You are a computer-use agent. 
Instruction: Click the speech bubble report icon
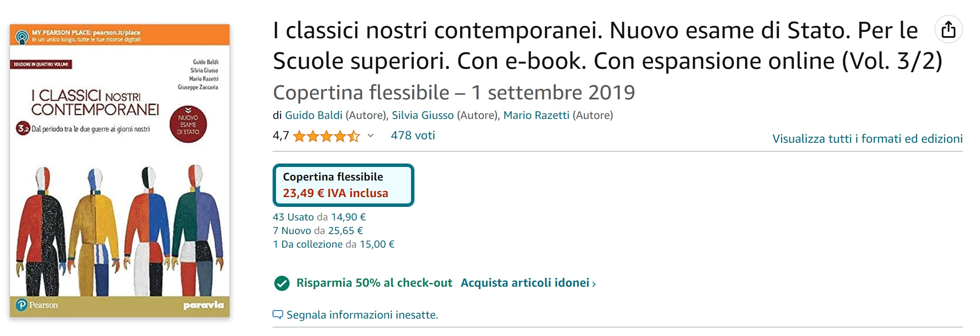[278, 315]
